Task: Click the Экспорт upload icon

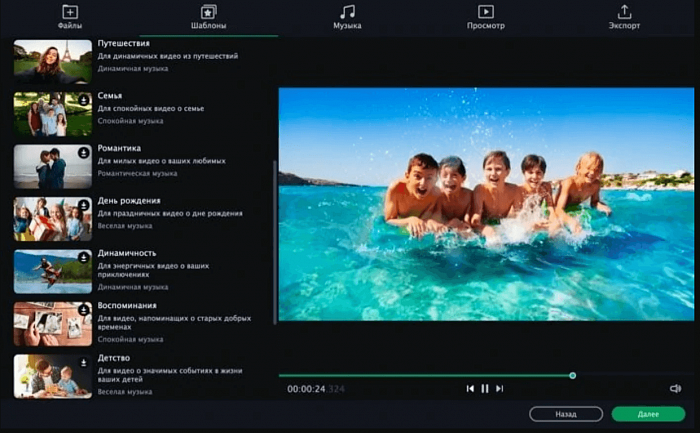Action: [x=625, y=12]
